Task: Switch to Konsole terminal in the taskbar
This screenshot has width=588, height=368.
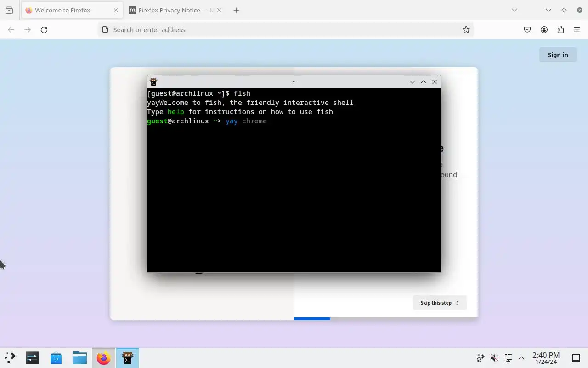Action: coord(128,357)
